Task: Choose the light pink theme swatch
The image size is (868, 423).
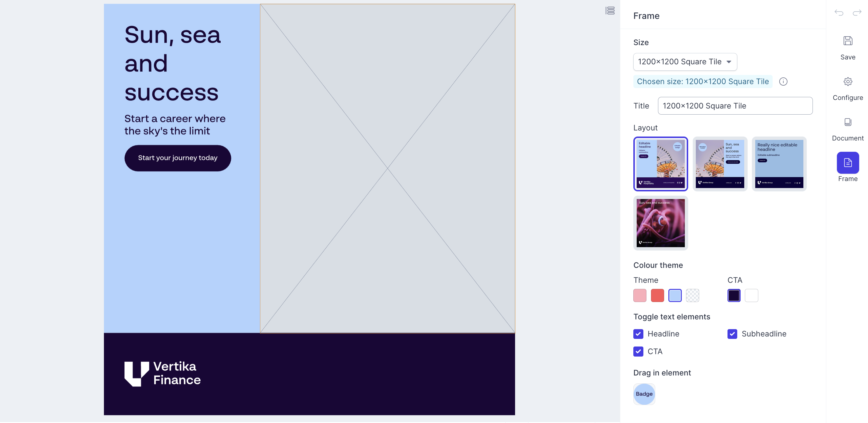Action: [640, 296]
